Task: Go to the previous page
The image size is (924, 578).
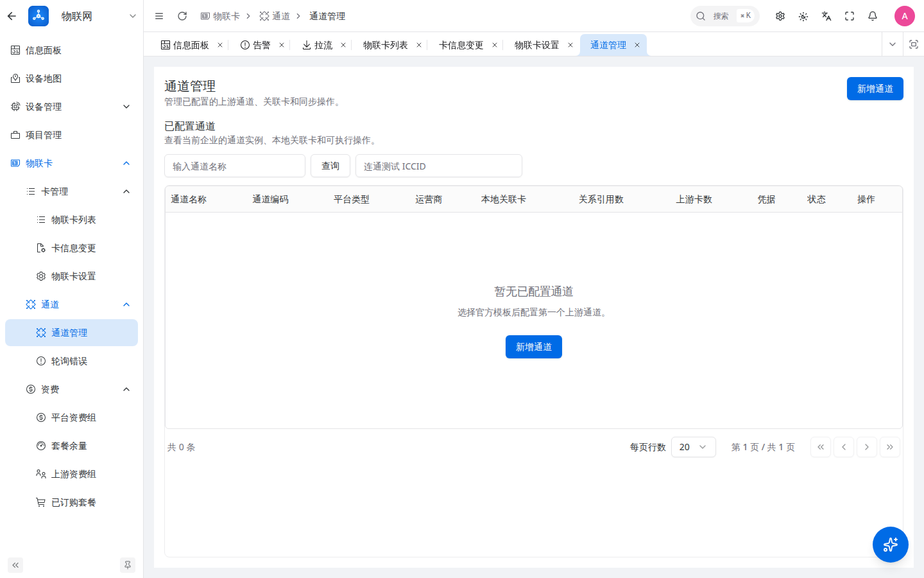Action: (844, 447)
